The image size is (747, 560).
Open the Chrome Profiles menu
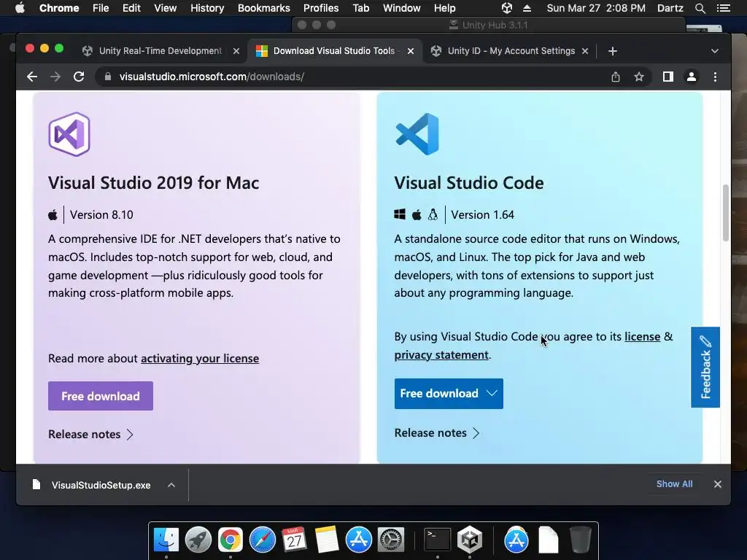pos(321,8)
